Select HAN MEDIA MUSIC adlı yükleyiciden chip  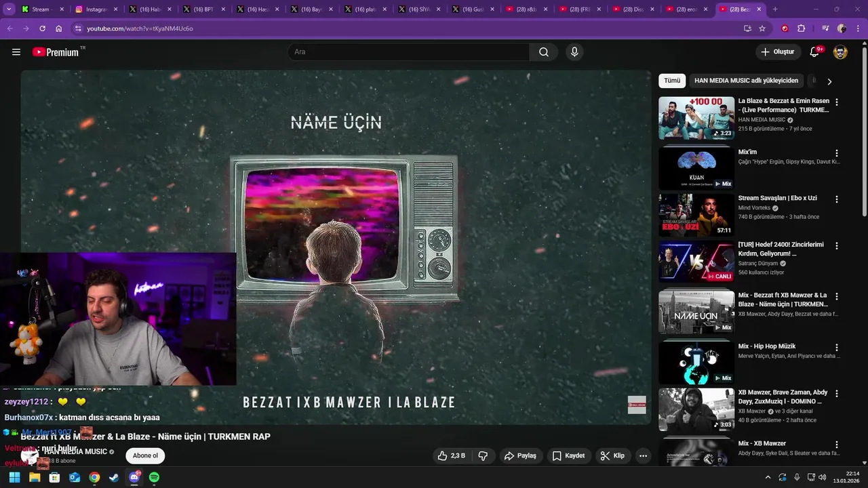746,81
